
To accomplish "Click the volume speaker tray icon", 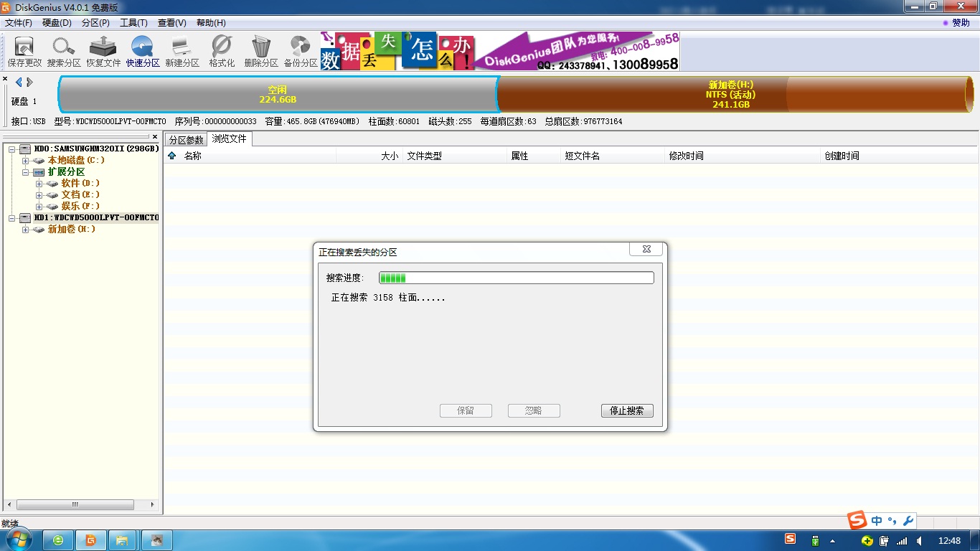I will tap(919, 540).
